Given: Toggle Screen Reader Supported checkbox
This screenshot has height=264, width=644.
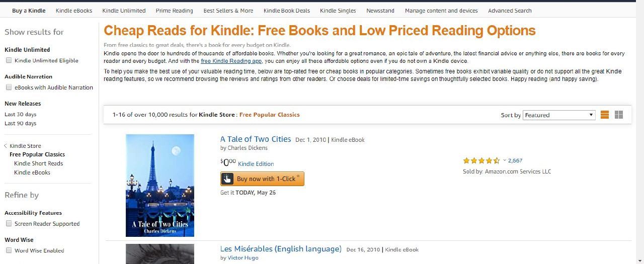Looking at the screenshot, I should point(9,224).
